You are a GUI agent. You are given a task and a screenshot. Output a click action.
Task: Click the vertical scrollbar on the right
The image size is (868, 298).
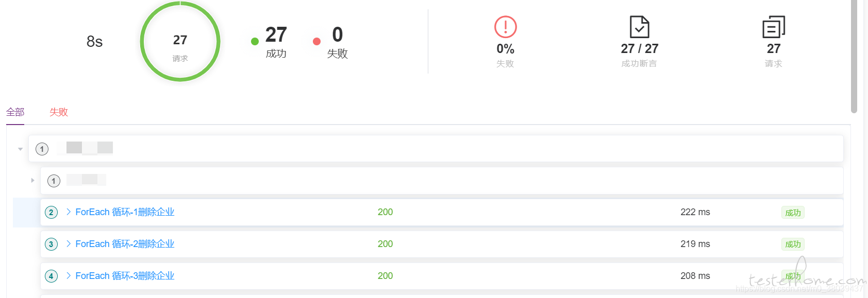click(x=854, y=57)
